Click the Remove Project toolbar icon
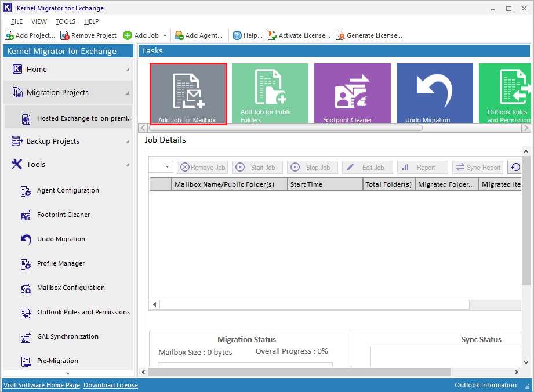Image resolution: width=534 pixels, height=392 pixels. click(65, 35)
